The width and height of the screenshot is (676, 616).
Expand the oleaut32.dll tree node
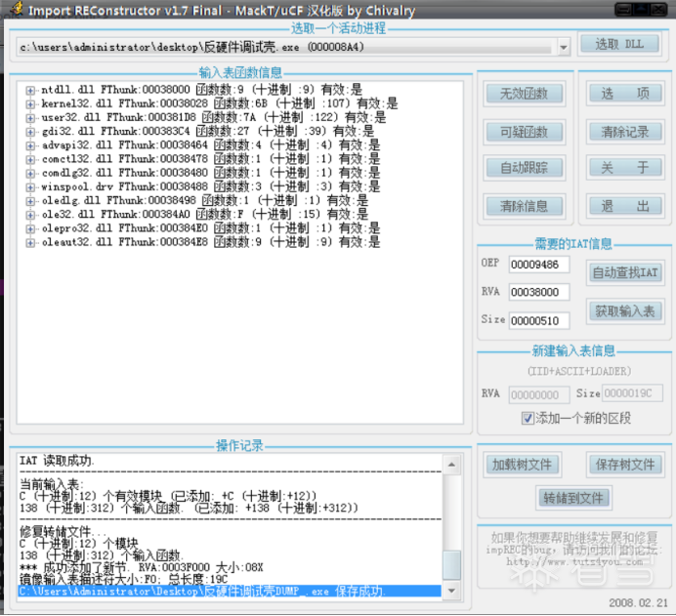[30, 243]
